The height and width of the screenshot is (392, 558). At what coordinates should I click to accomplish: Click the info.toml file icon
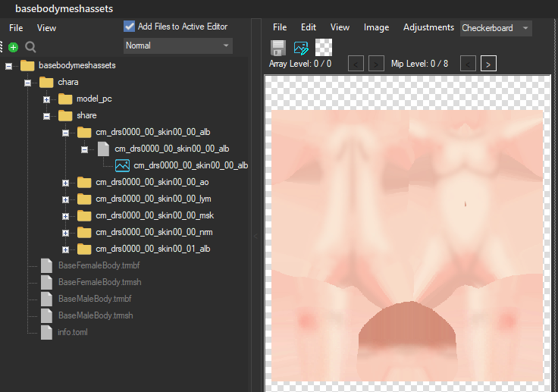tap(46, 332)
